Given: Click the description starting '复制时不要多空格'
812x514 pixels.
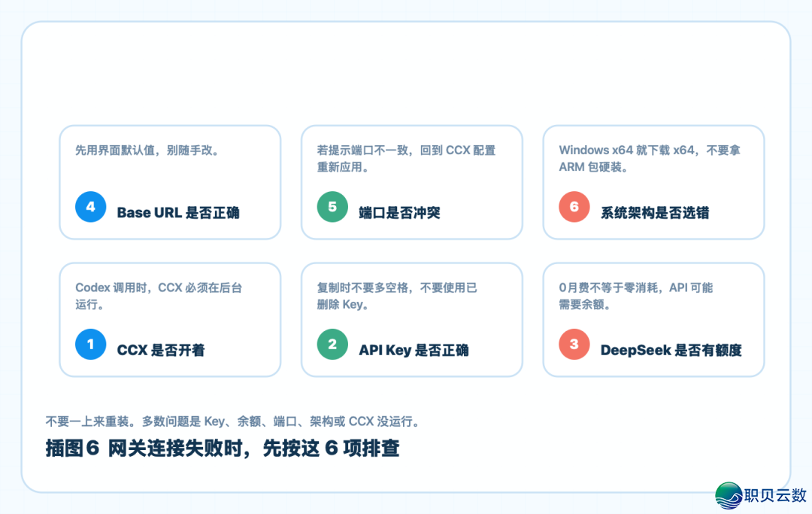Looking at the screenshot, I should (x=397, y=296).
